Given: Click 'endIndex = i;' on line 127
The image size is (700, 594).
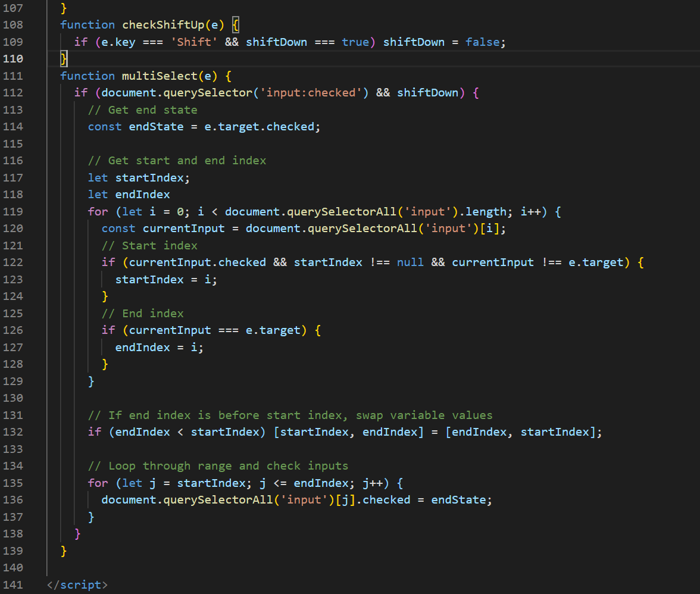Looking at the screenshot, I should click(x=160, y=347).
